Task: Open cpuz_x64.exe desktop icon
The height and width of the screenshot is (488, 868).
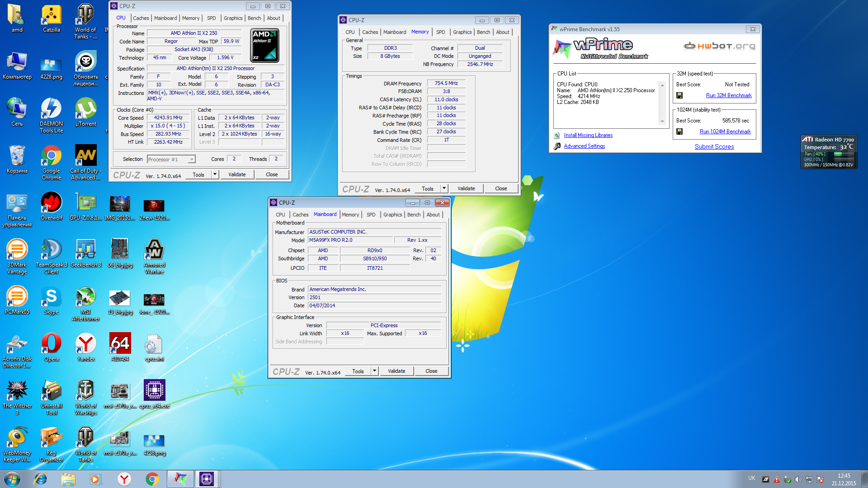Action: pyautogui.click(x=155, y=394)
